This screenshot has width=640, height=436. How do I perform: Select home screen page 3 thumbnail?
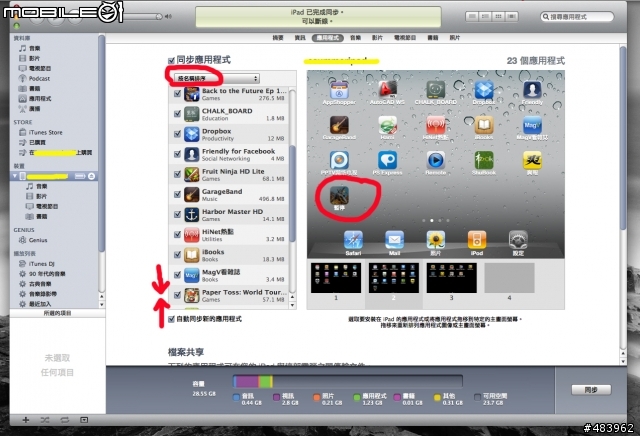pos(451,278)
